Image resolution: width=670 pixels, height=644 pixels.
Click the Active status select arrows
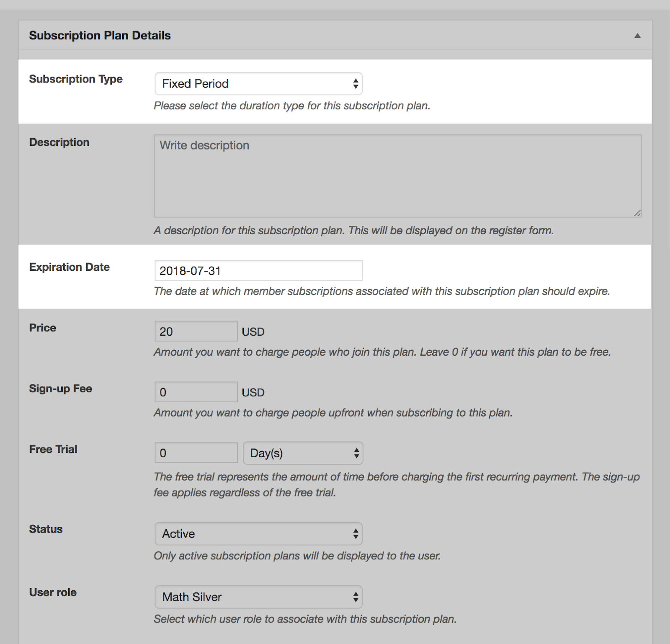pyautogui.click(x=356, y=534)
